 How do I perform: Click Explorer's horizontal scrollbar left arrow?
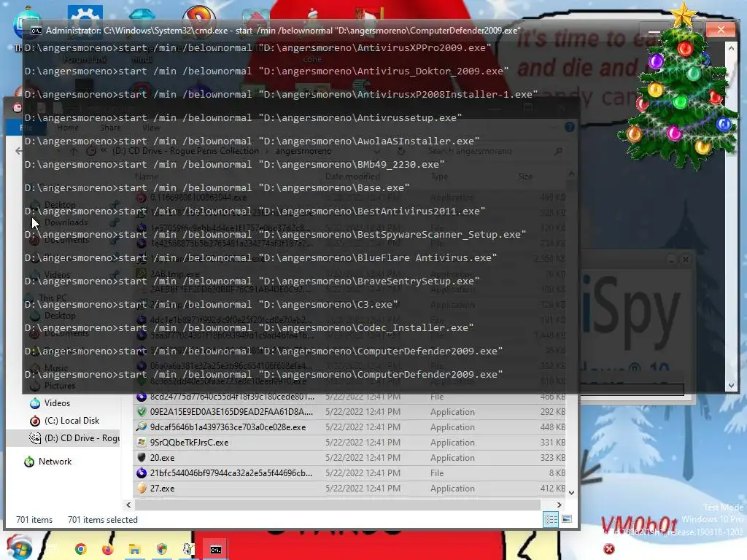tap(128, 505)
